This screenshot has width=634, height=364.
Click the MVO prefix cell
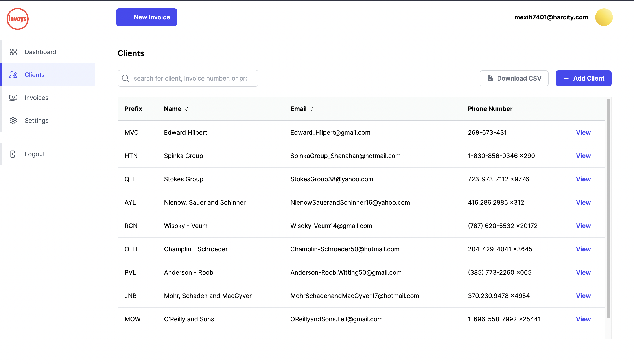[131, 132]
